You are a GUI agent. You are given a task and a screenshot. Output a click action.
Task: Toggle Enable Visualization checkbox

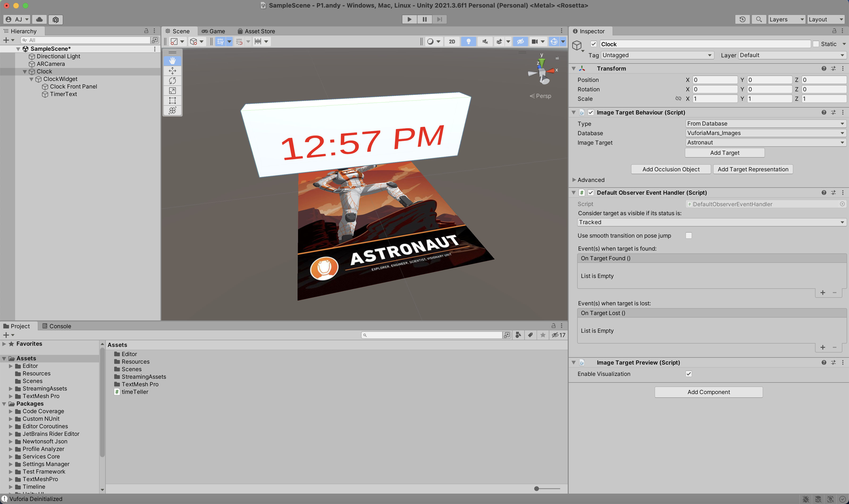click(x=689, y=374)
